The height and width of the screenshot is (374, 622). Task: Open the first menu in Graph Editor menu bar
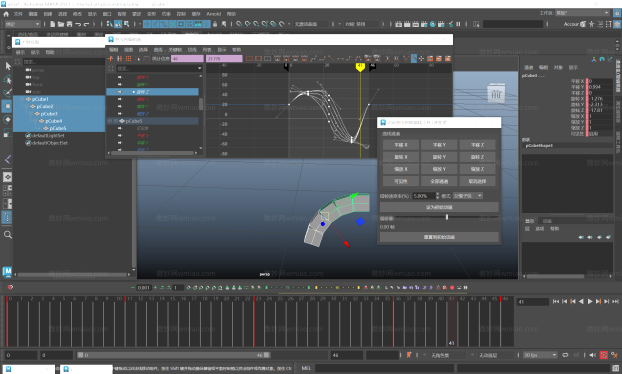pos(113,50)
